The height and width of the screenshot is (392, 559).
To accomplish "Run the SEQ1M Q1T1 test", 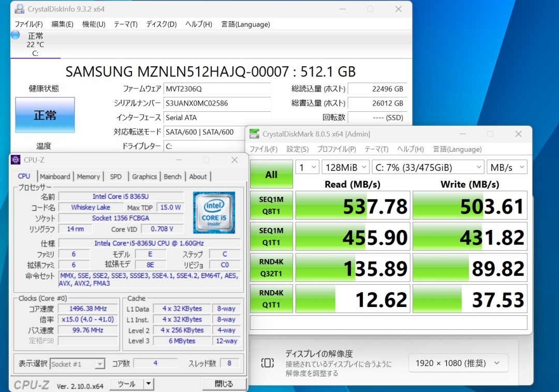I will coord(271,236).
